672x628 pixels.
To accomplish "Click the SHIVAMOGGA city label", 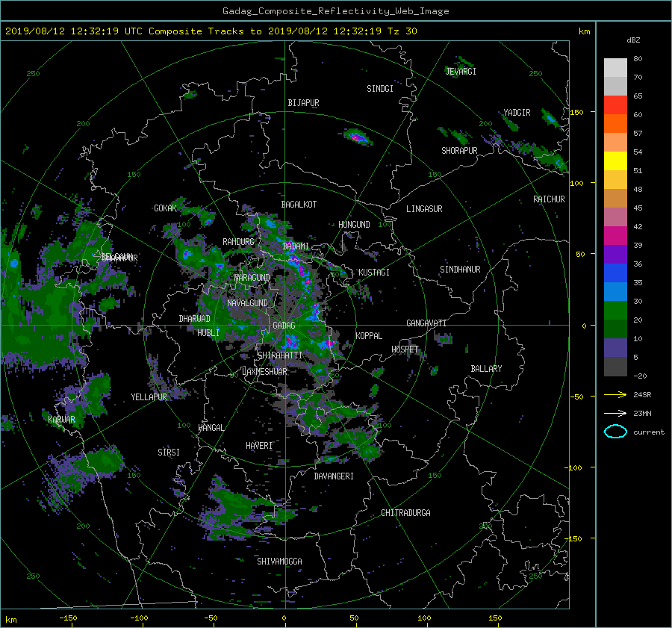I will point(279,562).
